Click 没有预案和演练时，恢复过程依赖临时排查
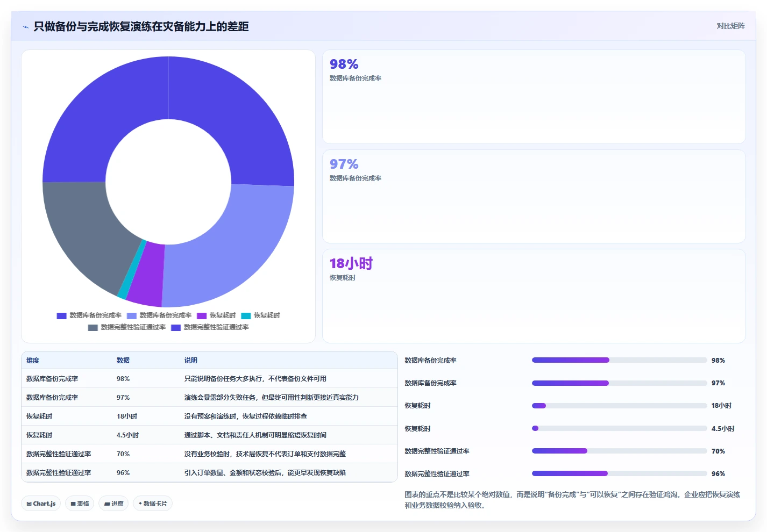This screenshot has height=532, width=767. [246, 416]
